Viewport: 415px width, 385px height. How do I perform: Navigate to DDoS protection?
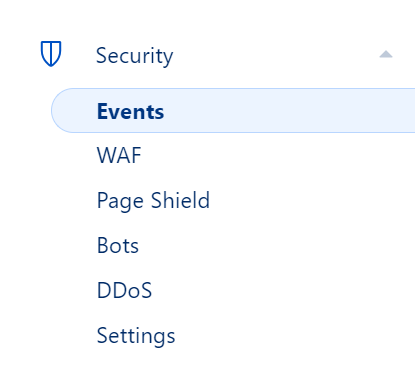[x=124, y=290]
